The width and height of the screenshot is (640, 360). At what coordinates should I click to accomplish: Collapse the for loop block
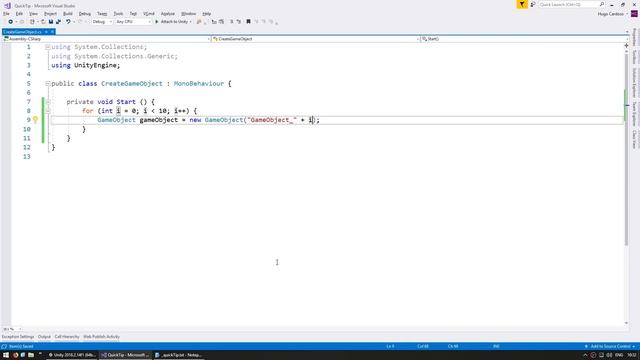click(x=48, y=111)
